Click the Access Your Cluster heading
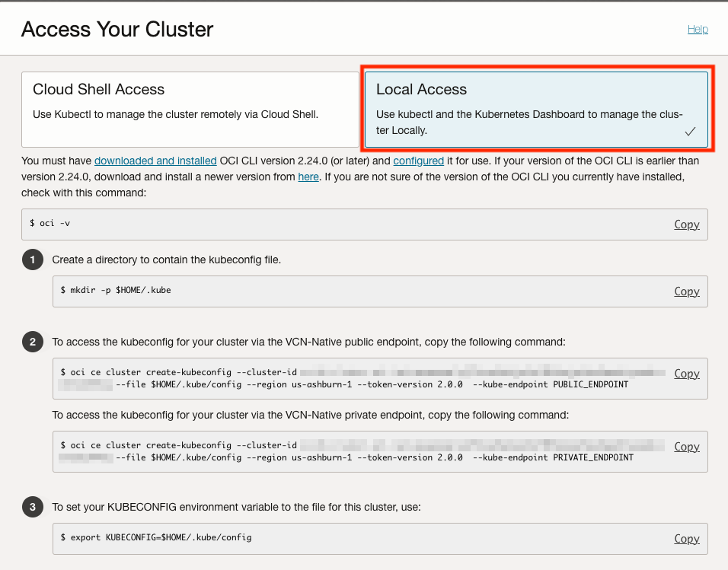 (x=117, y=30)
